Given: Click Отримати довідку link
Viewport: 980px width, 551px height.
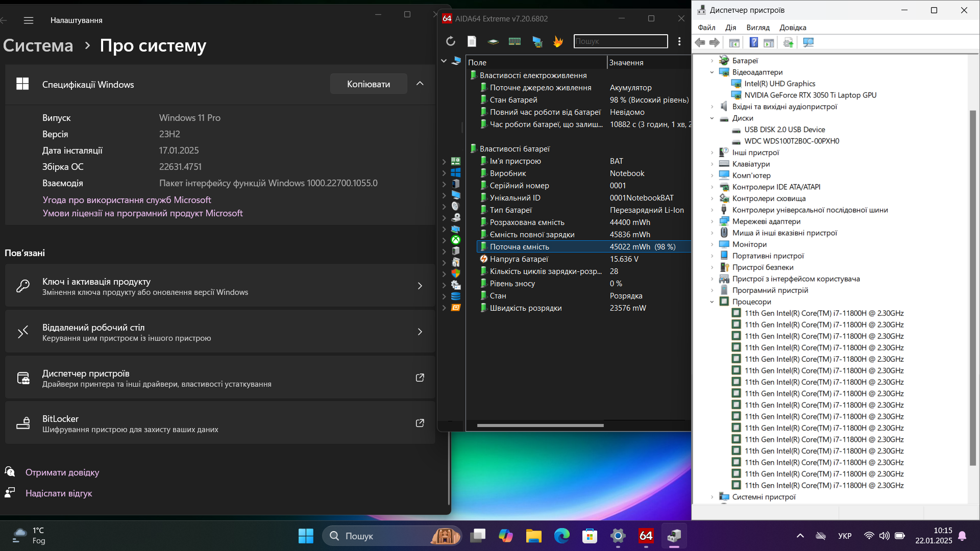Looking at the screenshot, I should pyautogui.click(x=62, y=472).
